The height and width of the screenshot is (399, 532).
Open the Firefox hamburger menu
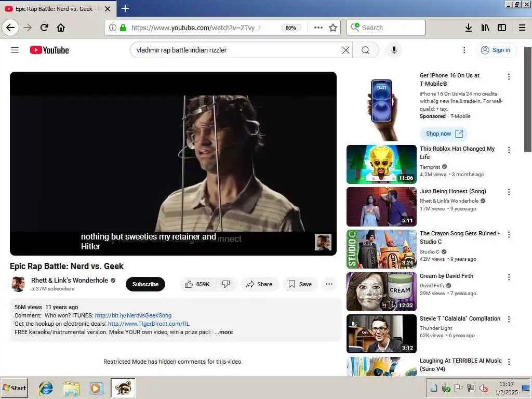coord(522,28)
